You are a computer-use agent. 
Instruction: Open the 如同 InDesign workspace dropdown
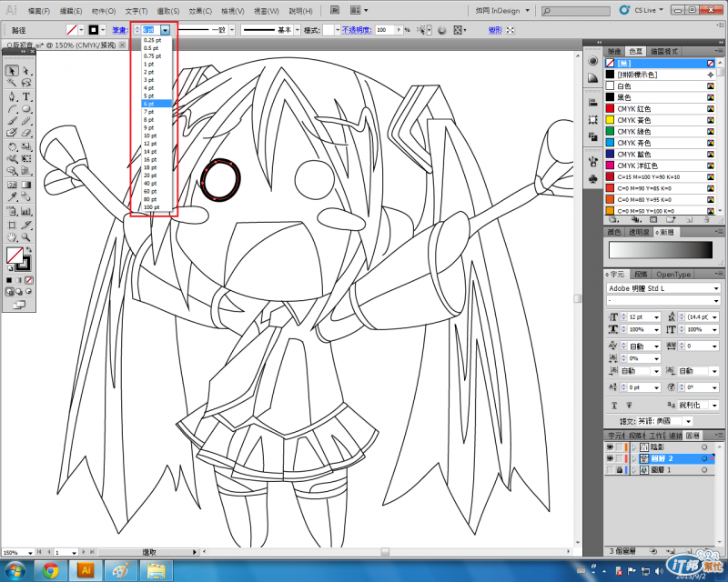coord(503,10)
